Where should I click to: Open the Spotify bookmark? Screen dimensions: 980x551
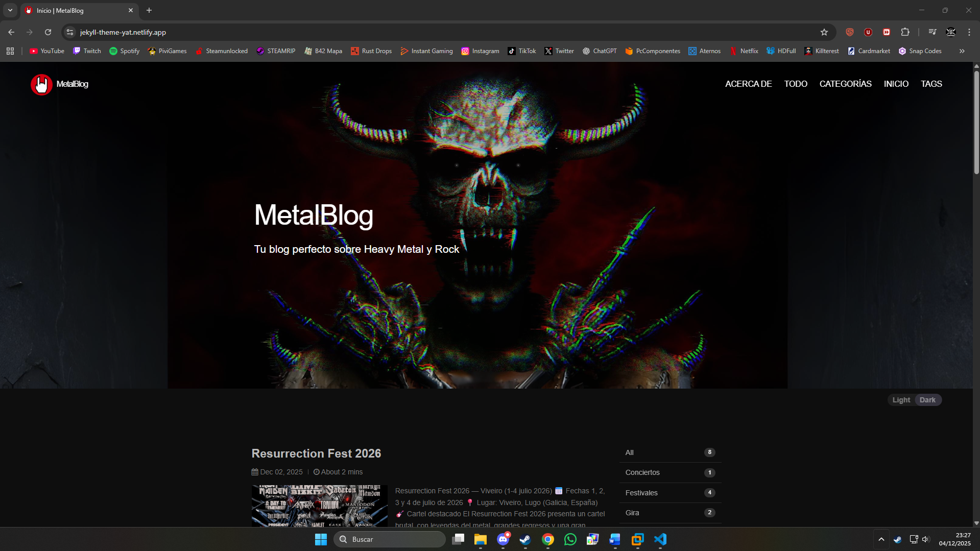(125, 51)
